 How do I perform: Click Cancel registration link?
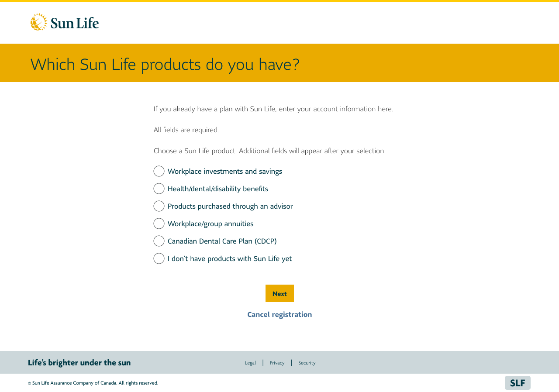pyautogui.click(x=279, y=314)
